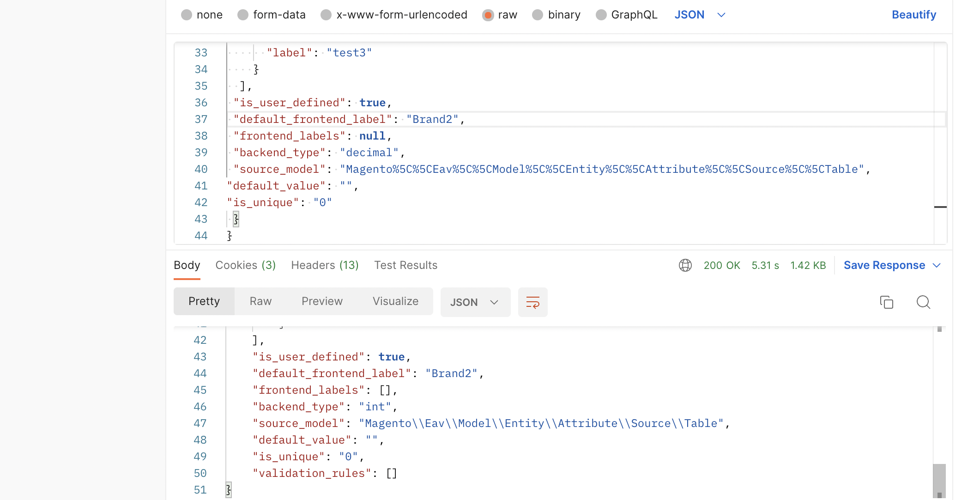980x500 pixels.
Task: Click the closing bracket on response line 42
Action: click(x=255, y=340)
